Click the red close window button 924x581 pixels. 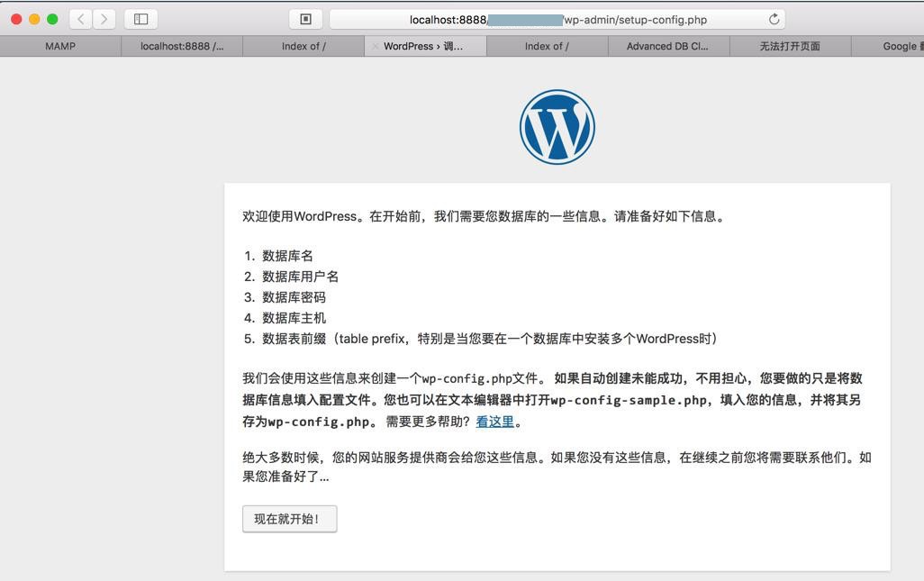[16, 20]
